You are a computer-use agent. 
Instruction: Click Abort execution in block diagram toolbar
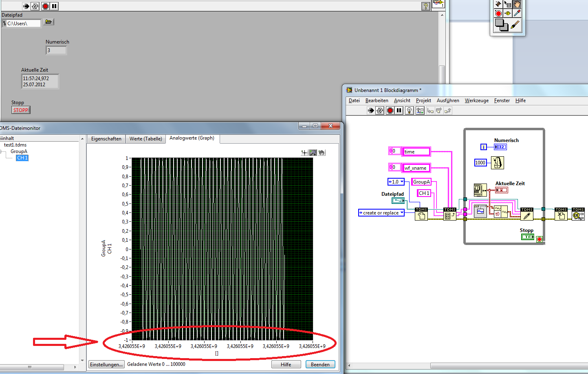pyautogui.click(x=390, y=110)
